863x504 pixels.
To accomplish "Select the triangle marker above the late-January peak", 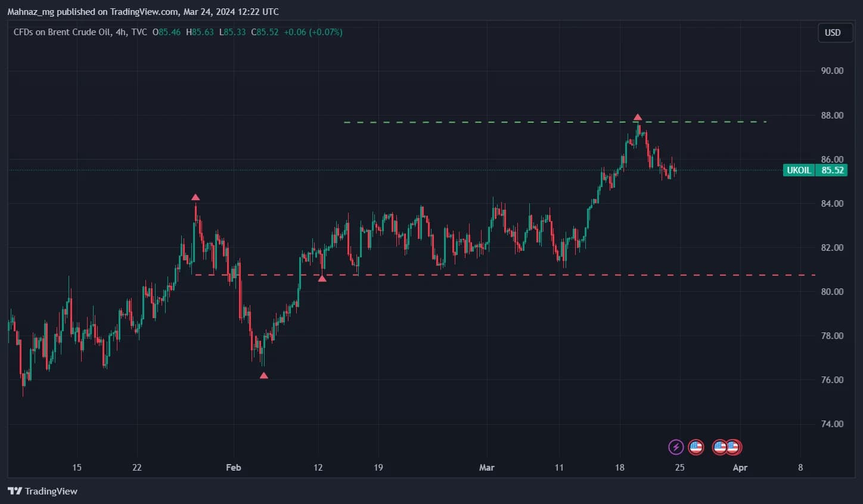I will pyautogui.click(x=195, y=197).
